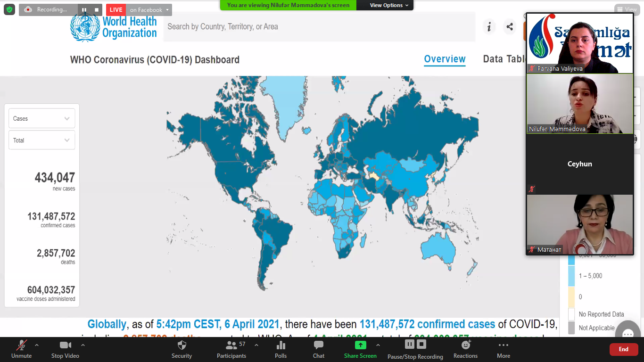644x362 pixels.
Task: Click the 604,032,357 vaccine doses figure
Action: 51,290
